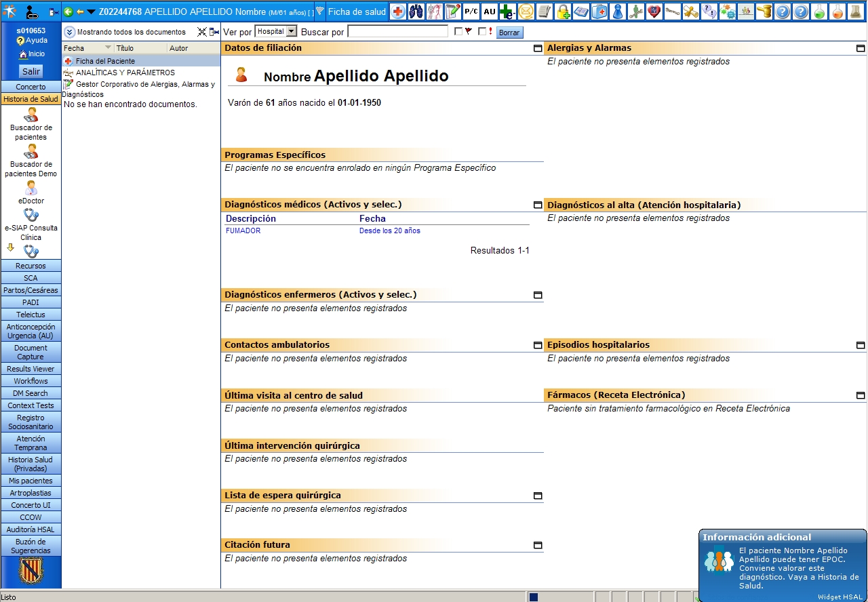Click the speech bubbles question icon
Viewport: 868px width, 602px height.
click(709, 12)
